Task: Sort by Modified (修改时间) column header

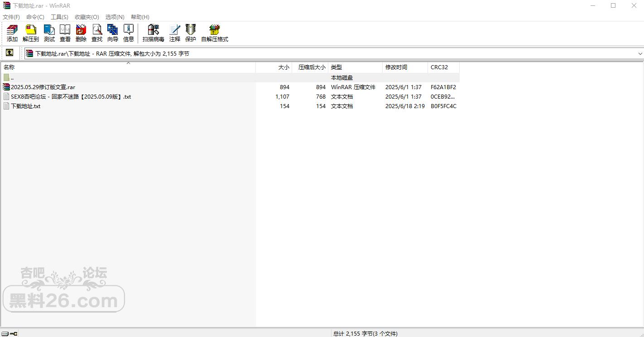Action: [x=405, y=67]
